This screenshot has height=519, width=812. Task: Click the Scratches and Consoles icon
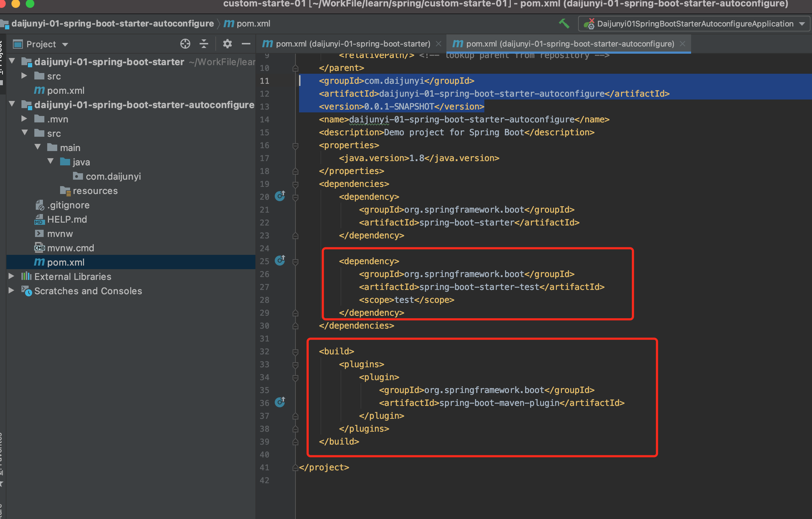pyautogui.click(x=26, y=291)
